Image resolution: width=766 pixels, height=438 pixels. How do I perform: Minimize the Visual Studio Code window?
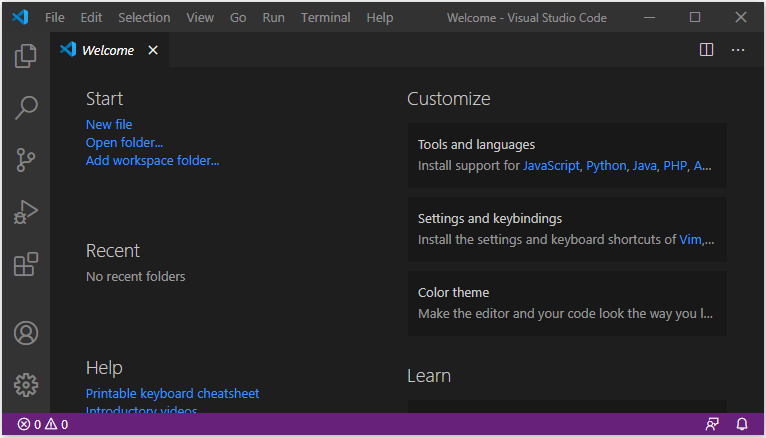[649, 18]
